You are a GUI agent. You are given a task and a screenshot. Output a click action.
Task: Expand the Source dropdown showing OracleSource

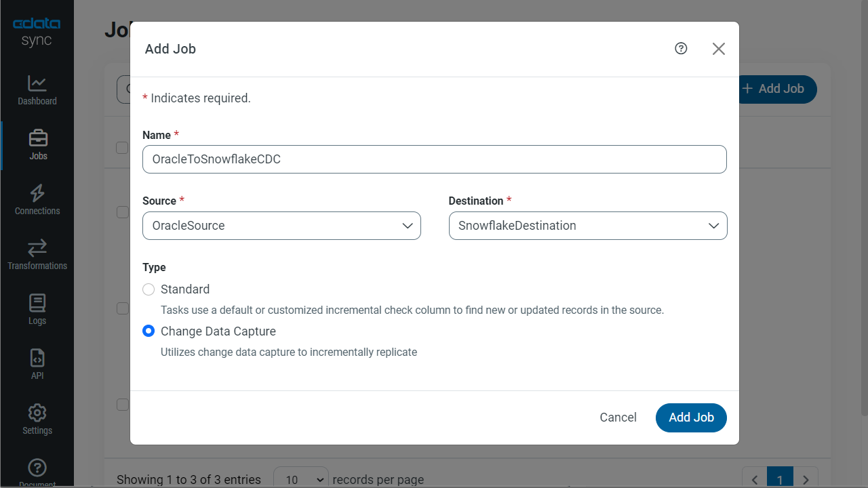coord(281,226)
